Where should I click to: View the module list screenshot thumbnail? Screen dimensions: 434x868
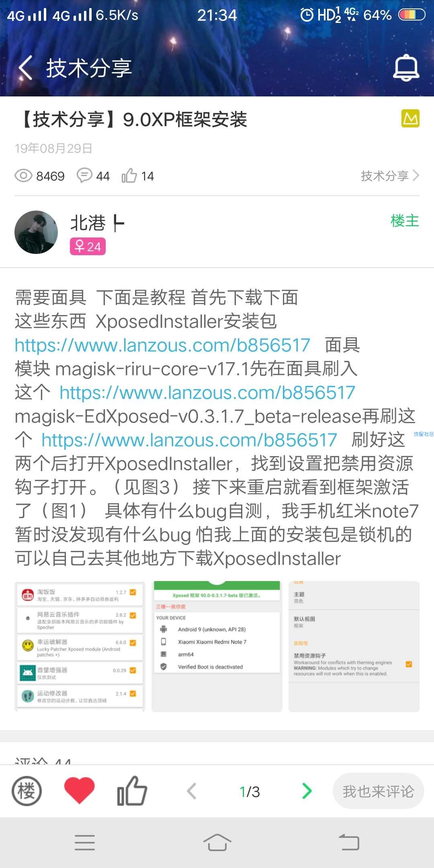[80, 647]
